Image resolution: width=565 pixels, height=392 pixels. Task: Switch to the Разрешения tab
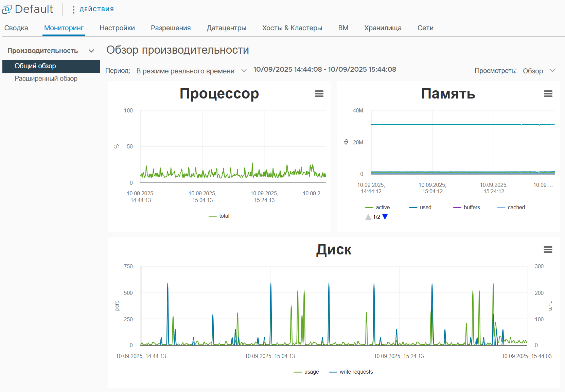pos(171,28)
